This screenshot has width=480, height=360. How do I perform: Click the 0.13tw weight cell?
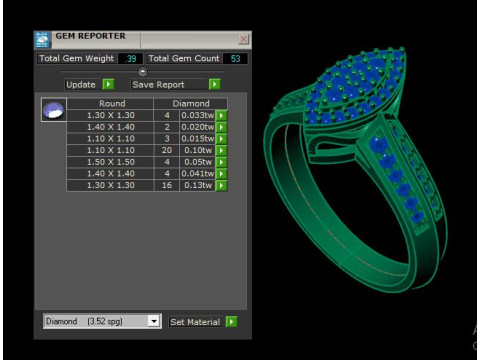[x=198, y=185]
